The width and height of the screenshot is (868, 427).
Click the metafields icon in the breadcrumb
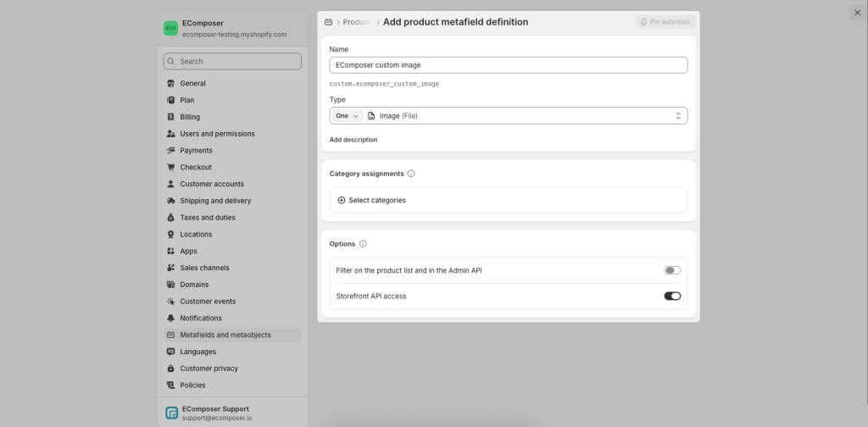328,22
